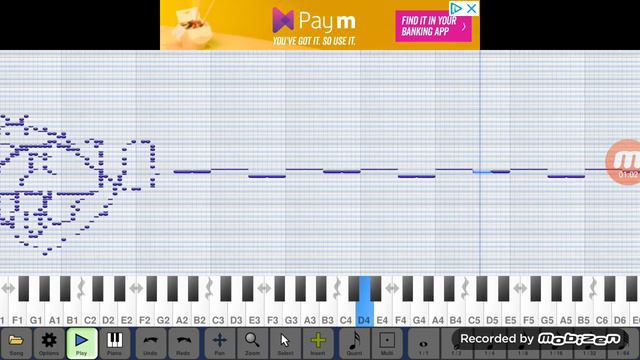Viewport: 640px width, 360px height.
Task: Close the Paym advertisement
Action: click(x=471, y=8)
